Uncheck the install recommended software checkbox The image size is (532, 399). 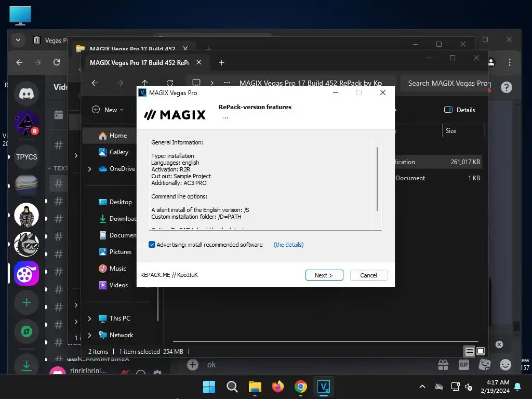pyautogui.click(x=152, y=245)
